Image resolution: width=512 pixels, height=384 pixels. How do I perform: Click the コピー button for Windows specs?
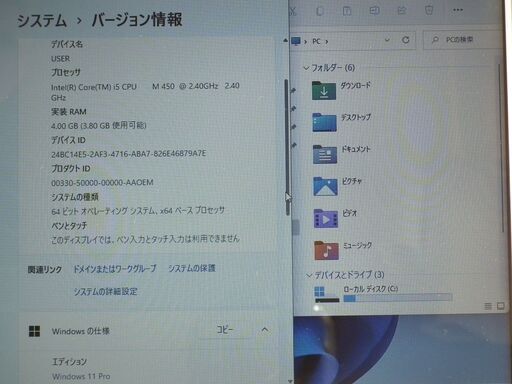[x=225, y=330]
